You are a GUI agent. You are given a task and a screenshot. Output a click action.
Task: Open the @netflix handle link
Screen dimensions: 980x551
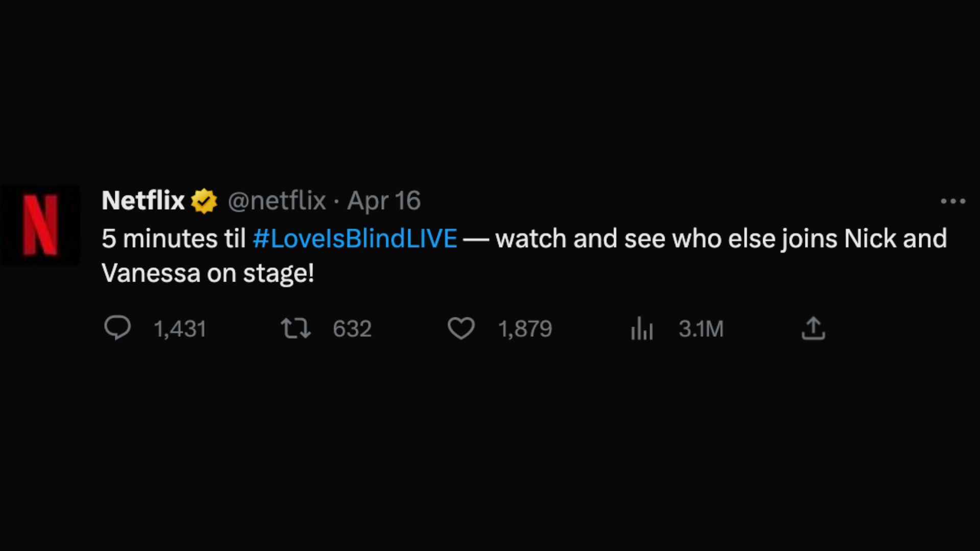tap(277, 201)
